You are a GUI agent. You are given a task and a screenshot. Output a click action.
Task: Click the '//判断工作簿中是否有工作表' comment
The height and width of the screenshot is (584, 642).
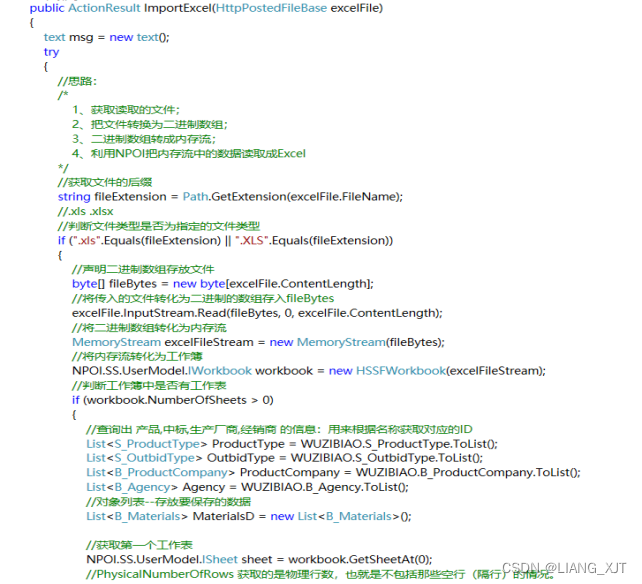(149, 385)
